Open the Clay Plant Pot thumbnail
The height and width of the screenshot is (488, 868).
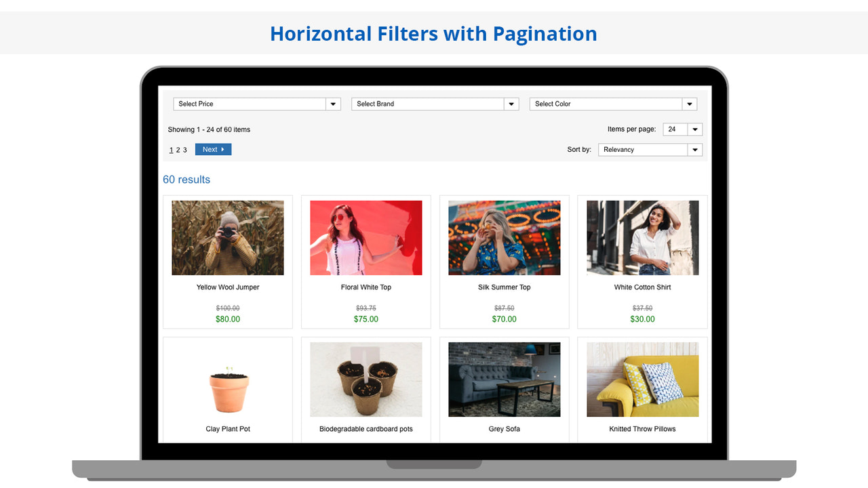tap(227, 379)
